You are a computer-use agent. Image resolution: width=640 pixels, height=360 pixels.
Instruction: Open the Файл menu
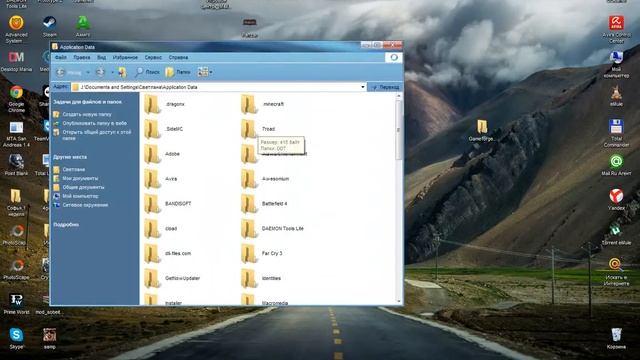[60, 58]
